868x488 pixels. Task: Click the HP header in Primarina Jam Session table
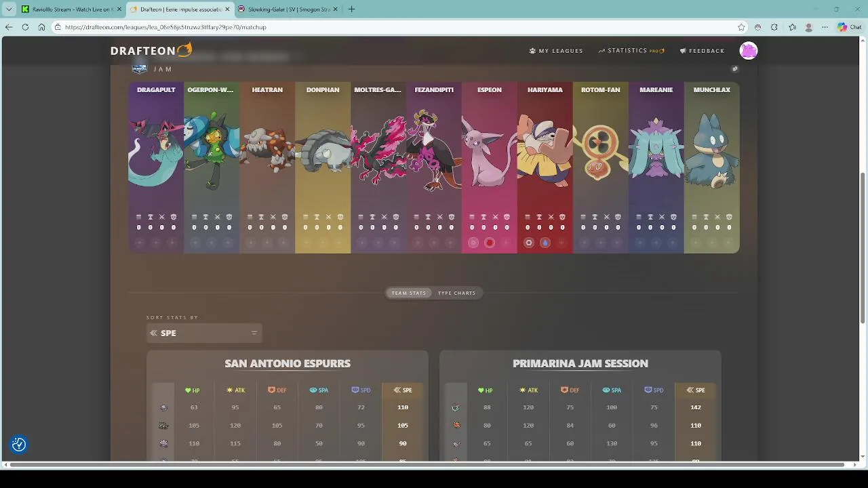pos(486,390)
